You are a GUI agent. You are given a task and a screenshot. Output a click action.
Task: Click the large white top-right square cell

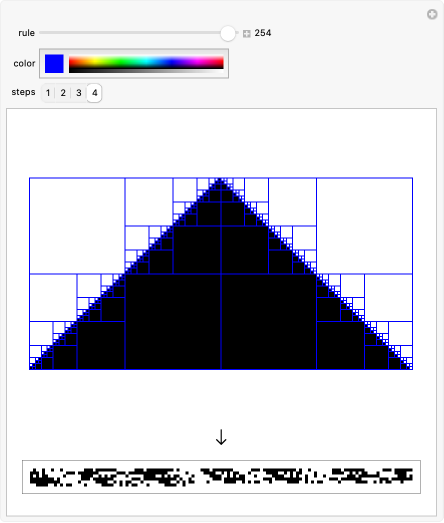(x=365, y=226)
